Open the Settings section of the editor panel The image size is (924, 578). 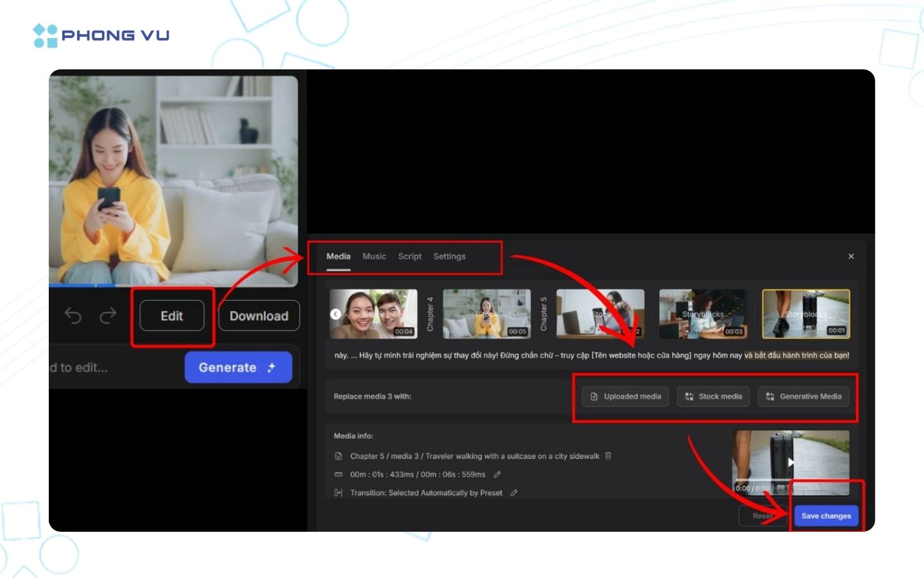(449, 256)
